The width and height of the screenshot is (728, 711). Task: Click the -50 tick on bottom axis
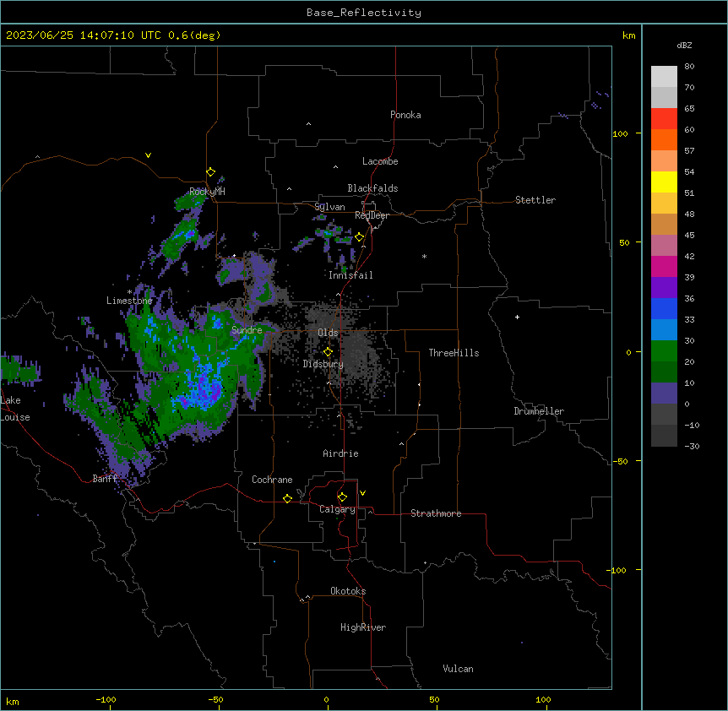point(215,699)
